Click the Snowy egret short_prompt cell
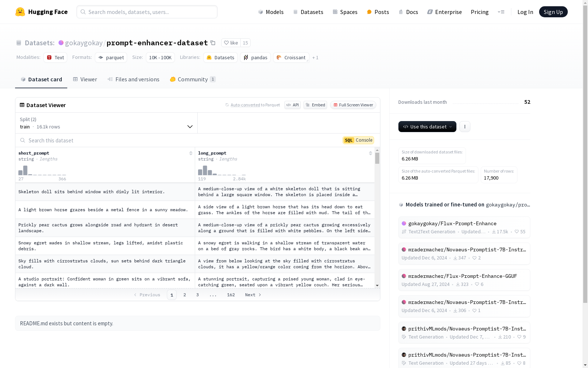The height and width of the screenshot is (368, 588). pyautogui.click(x=105, y=246)
